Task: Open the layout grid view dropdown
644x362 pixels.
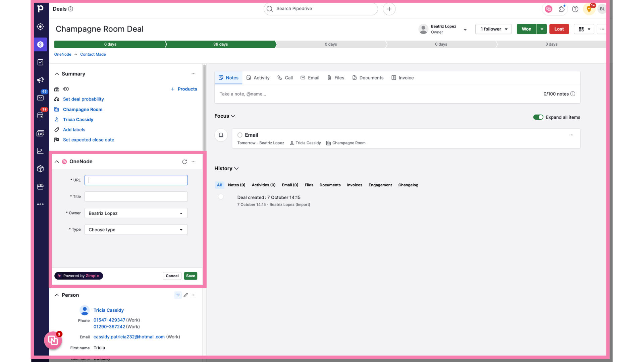Action: coord(584,29)
